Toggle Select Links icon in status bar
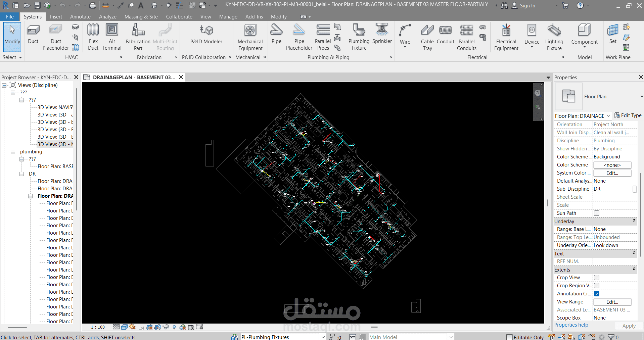 551,337
